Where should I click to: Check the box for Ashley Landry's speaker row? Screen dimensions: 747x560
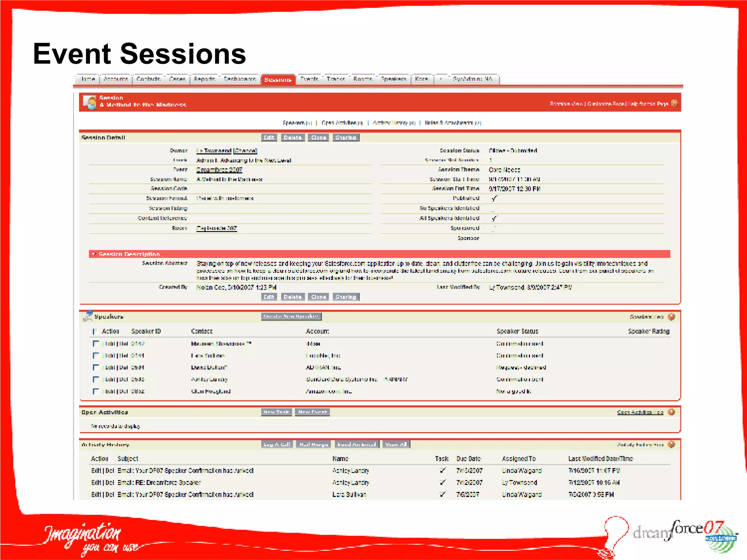(x=96, y=379)
